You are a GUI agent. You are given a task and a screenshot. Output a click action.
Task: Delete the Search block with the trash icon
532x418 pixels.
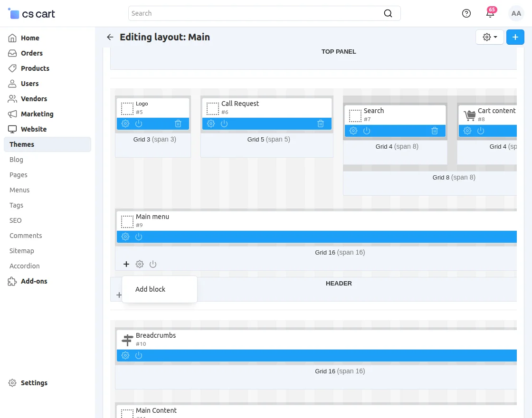coord(435,131)
